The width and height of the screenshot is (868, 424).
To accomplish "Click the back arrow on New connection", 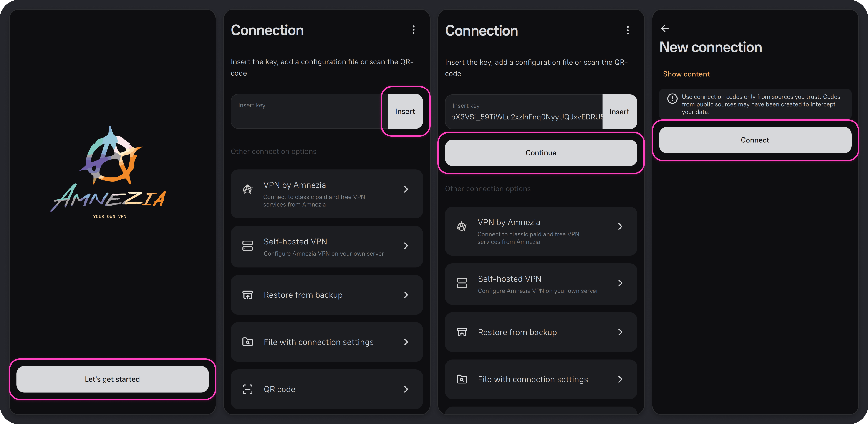I will click(x=664, y=28).
